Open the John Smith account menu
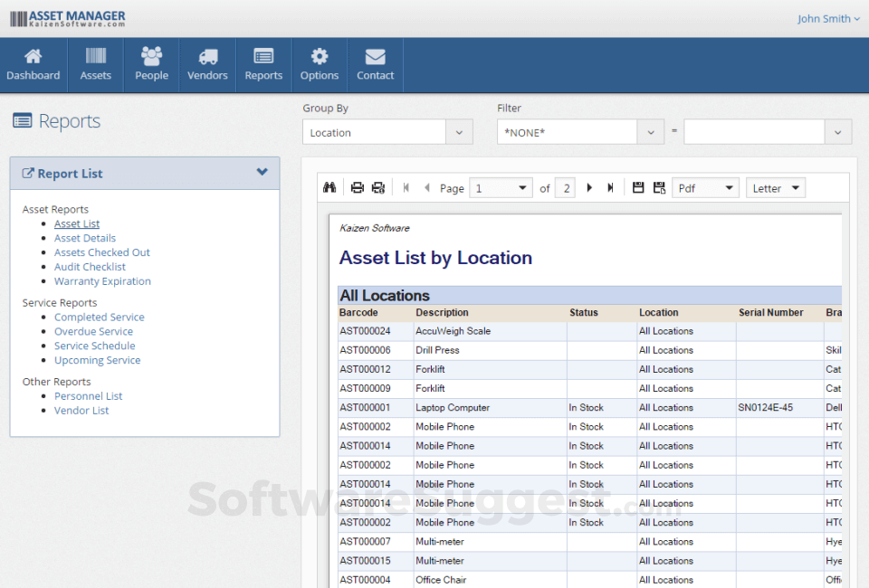 (828, 18)
